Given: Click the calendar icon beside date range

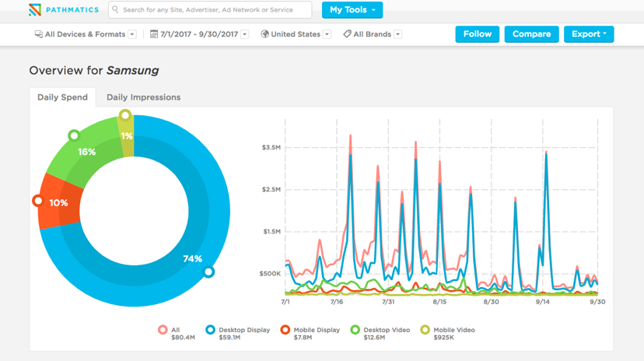Looking at the screenshot, I should [154, 34].
